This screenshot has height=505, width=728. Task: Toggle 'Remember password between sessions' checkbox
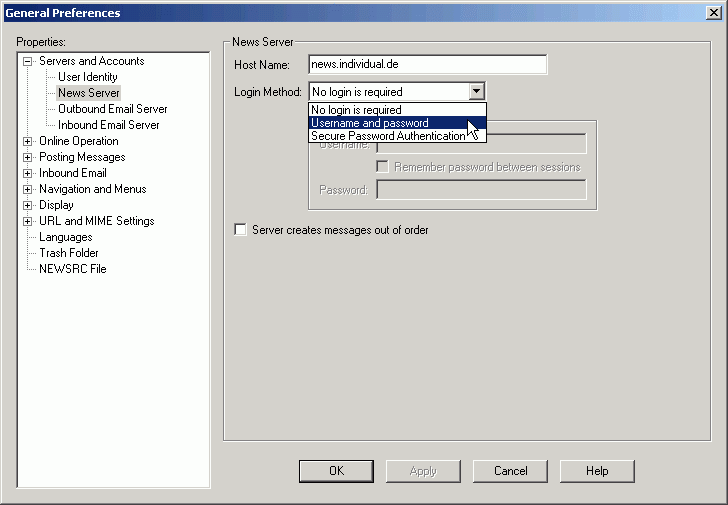(383, 167)
